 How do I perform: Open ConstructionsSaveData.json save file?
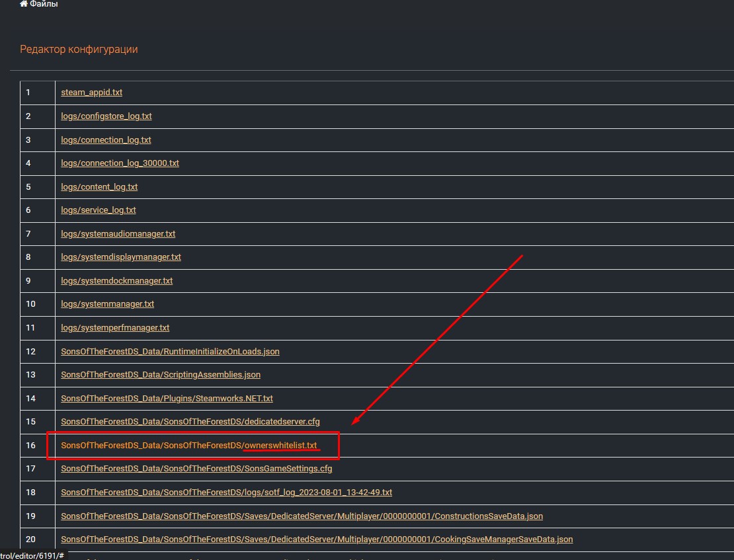pos(302,516)
